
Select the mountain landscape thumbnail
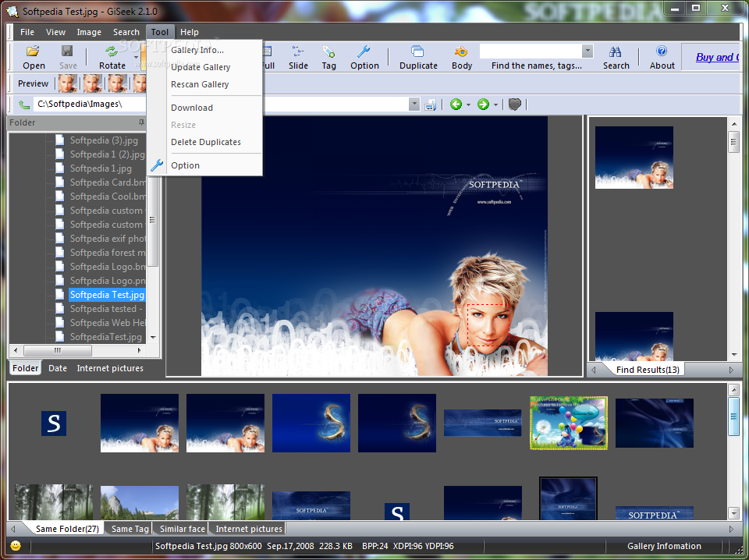coord(140,503)
